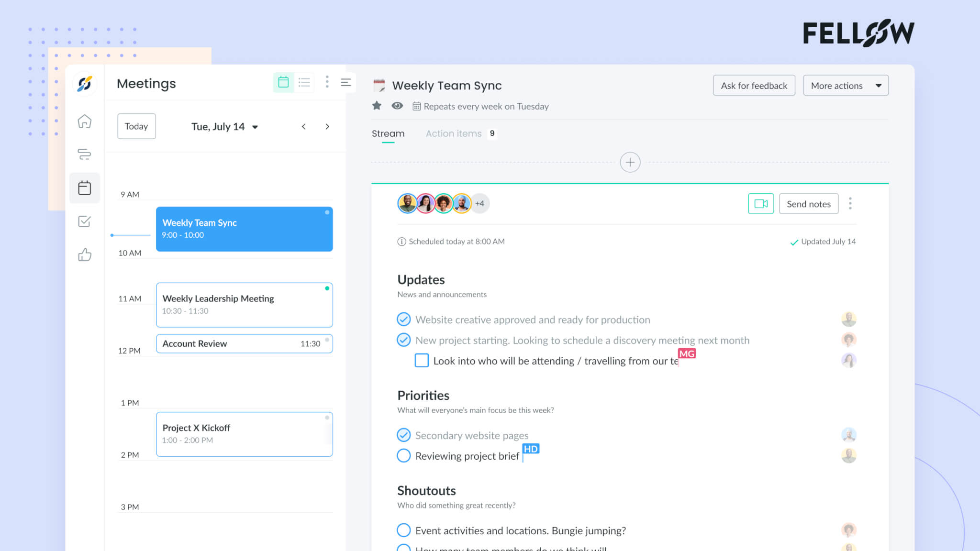980x551 pixels.
Task: Click the video camera icon on meeting card
Action: [x=760, y=204]
